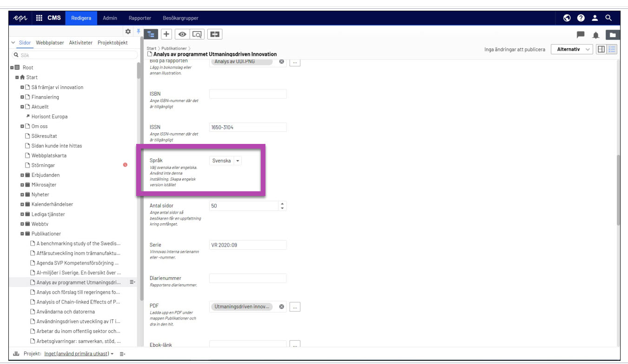This screenshot has height=364, width=628.
Task: Click the navigation tree toggle icon
Action: 151,34
